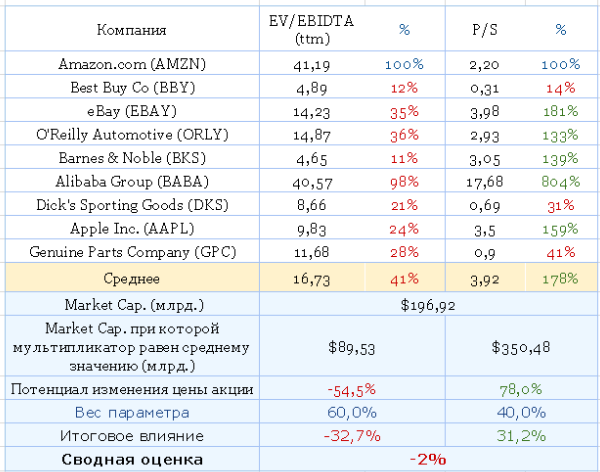Image resolution: width=600 pixels, height=472 pixels.
Task: Select the O'Reilly Automotive (ORLY) cell
Action: tap(134, 133)
